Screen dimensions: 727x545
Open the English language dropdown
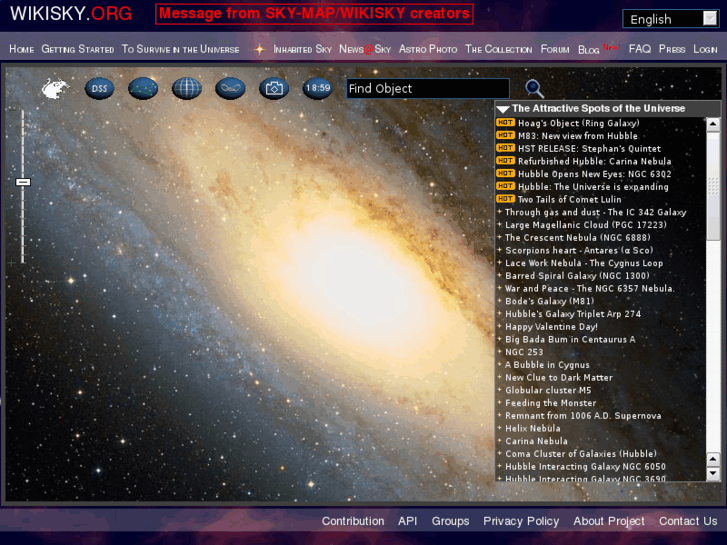(x=670, y=19)
